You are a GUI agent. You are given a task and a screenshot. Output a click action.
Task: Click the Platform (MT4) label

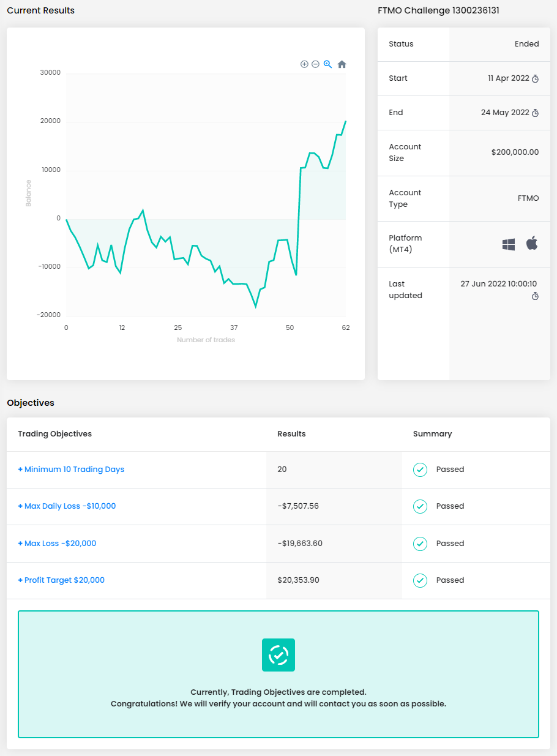tap(405, 244)
